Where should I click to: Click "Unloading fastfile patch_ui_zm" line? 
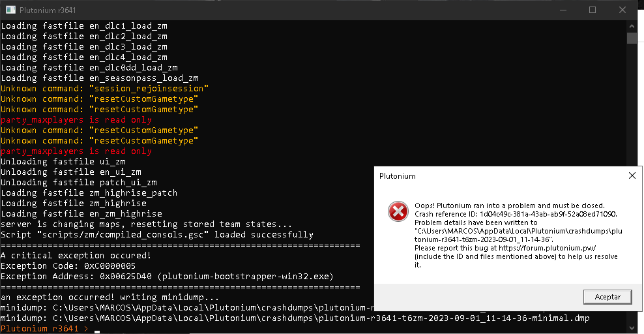click(x=78, y=183)
